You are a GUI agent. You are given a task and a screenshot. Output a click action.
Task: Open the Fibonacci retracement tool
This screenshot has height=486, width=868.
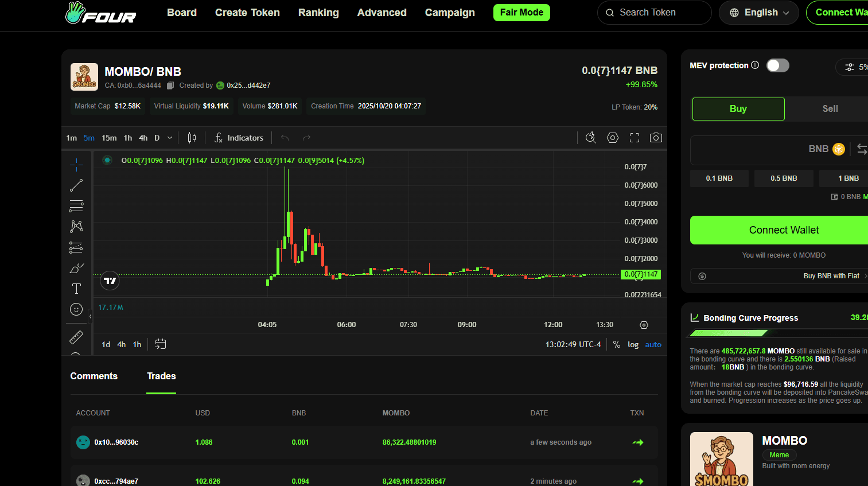point(76,205)
